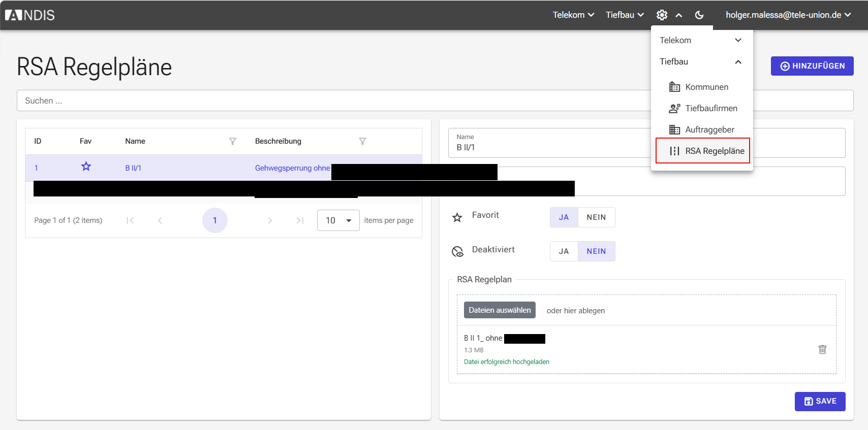Click the HINZUFÜGEN button

tap(812, 66)
